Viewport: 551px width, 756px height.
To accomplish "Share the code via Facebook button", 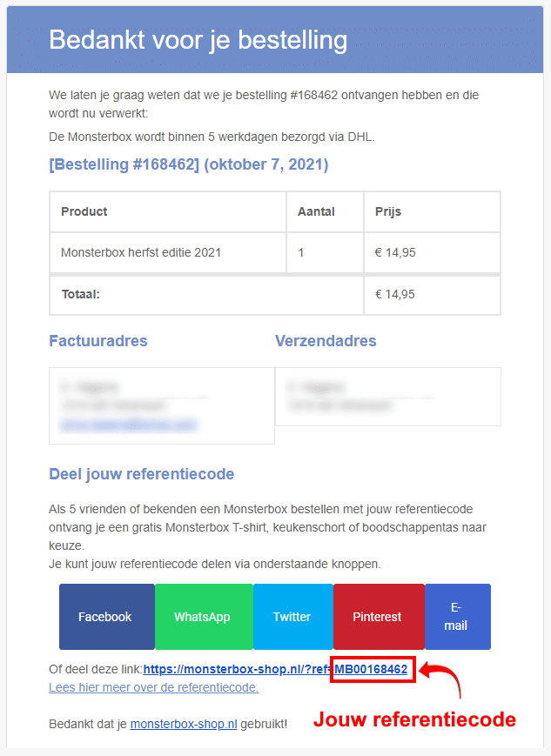I will tap(105, 617).
